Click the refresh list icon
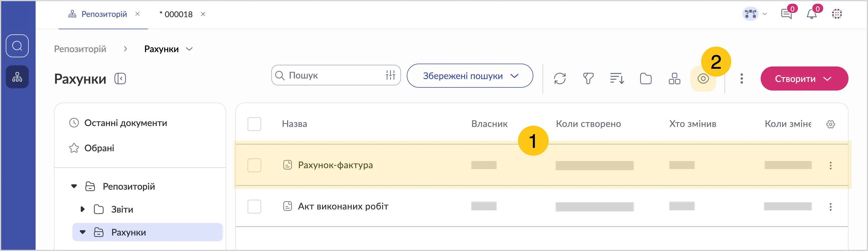The image size is (868, 251). click(x=559, y=79)
